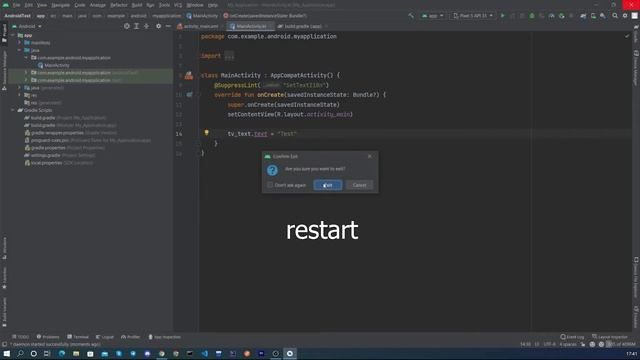Screen dimensions: 640x360
Task: Click Expand All icon in Project panel
Action: [136, 26]
